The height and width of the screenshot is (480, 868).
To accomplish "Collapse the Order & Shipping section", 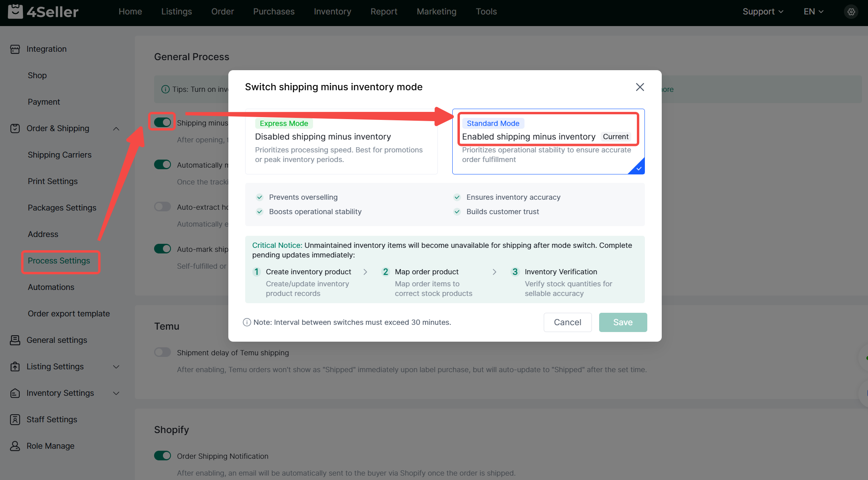I will 116,129.
